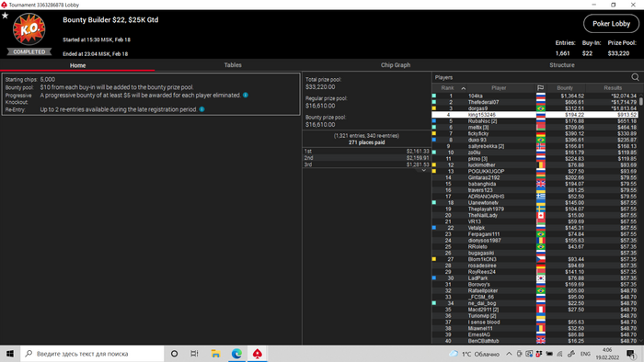The width and height of the screenshot is (644, 362).
Task: Expand the prize payouts list chevron
Action: pos(424,170)
